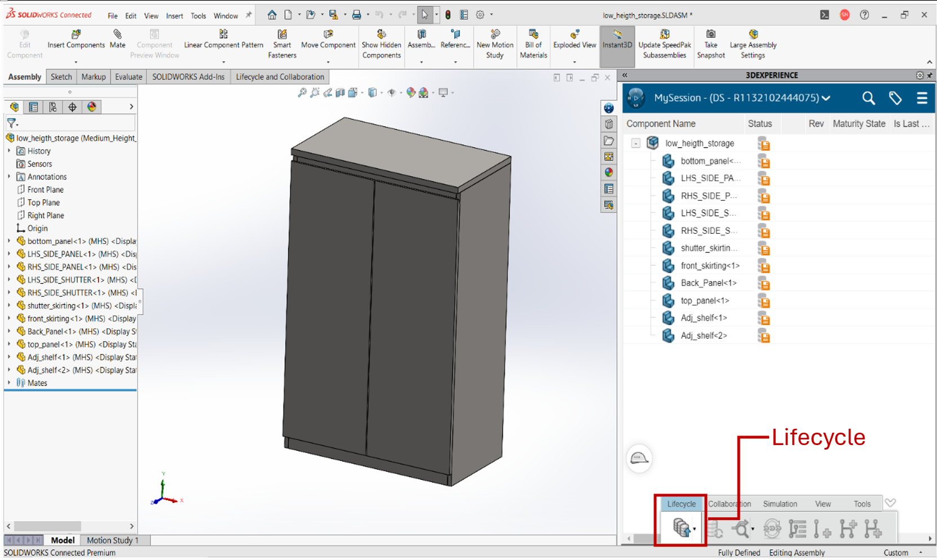Image resolution: width=937 pixels, height=560 pixels.
Task: Collapse the low_heigth_storage tree node
Action: click(636, 144)
